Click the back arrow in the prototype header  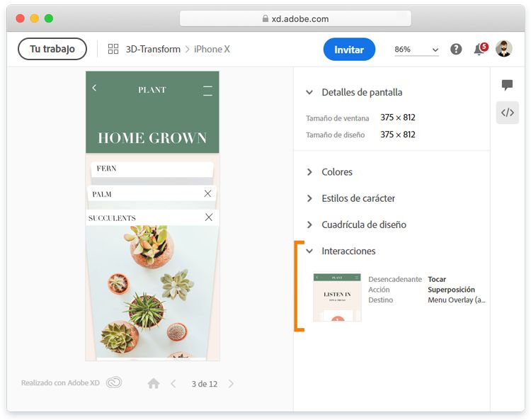tap(94, 88)
